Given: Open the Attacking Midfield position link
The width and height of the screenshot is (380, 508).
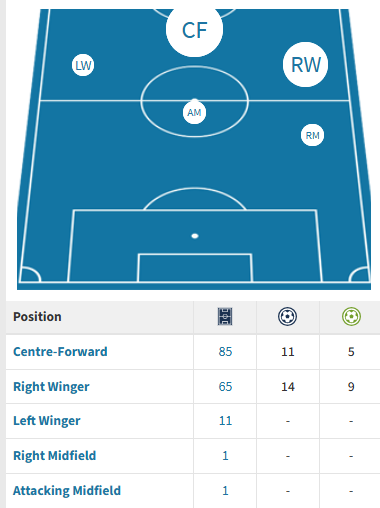Looking at the screenshot, I should pos(67,491).
